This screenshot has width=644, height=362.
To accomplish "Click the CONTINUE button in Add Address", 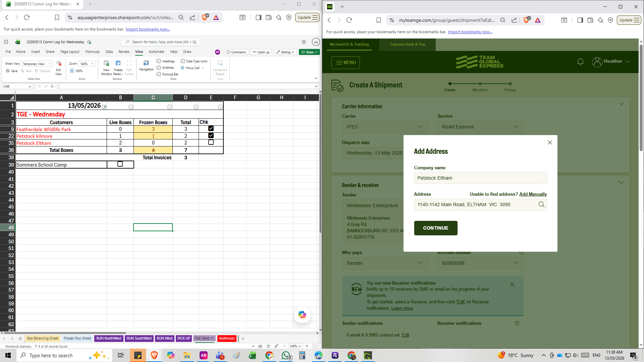I will (x=436, y=228).
